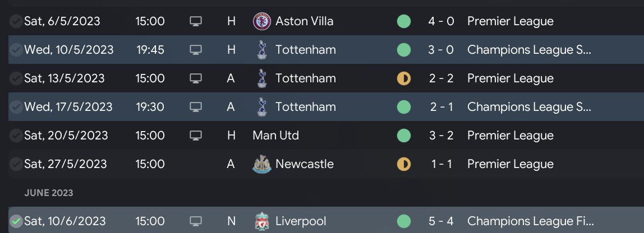Open the 5 - 4 Liverpool match result
644x233 pixels.
(x=441, y=221)
